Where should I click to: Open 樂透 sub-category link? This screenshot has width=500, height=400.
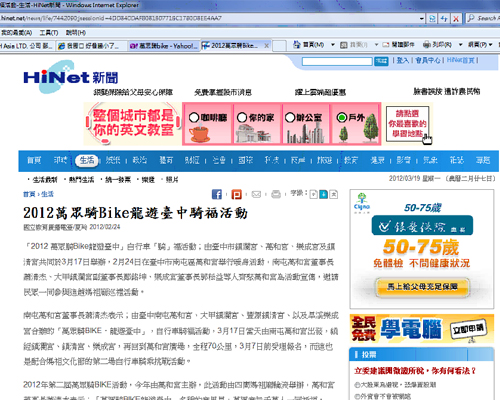148,180
